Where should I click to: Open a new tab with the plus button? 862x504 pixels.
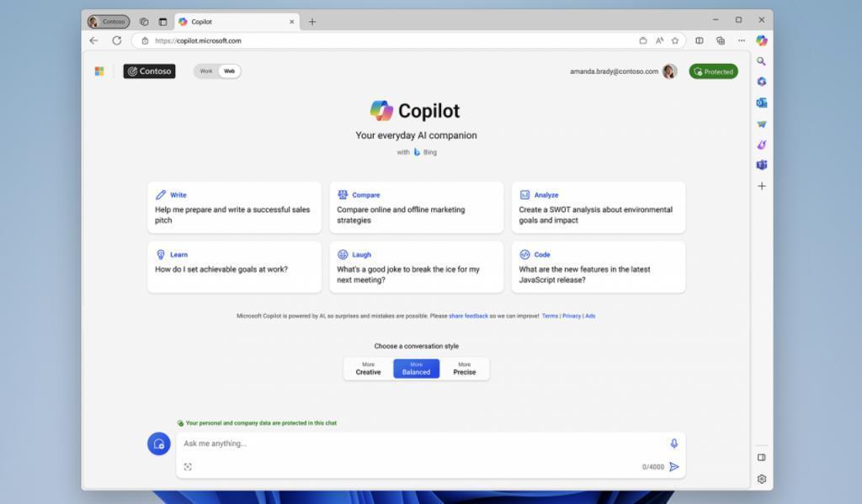(312, 22)
